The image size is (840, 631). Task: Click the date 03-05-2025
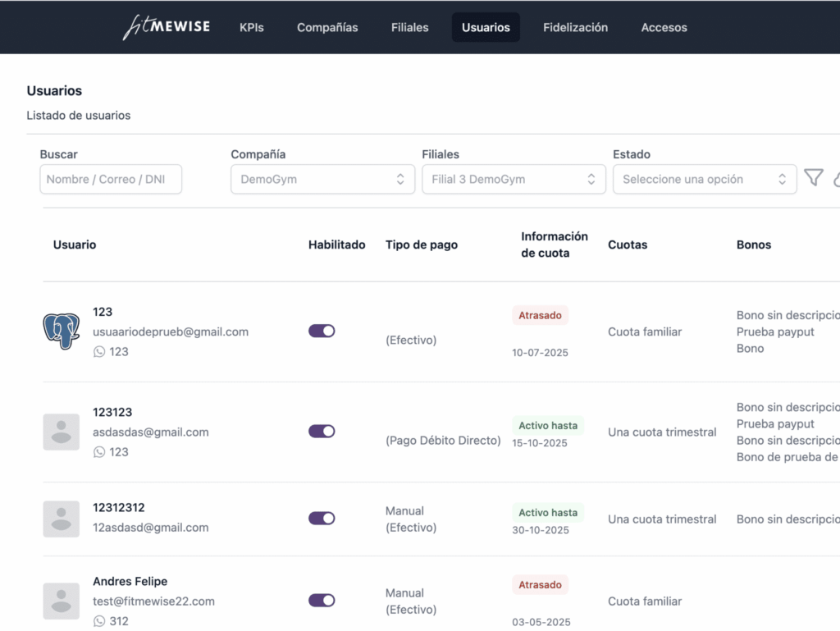point(541,622)
